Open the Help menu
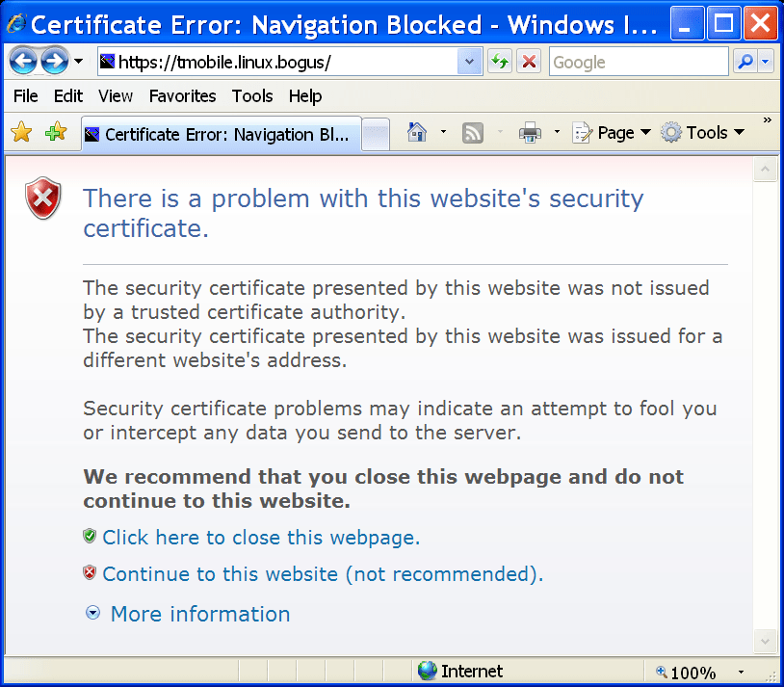Image resolution: width=784 pixels, height=687 pixels. click(305, 96)
